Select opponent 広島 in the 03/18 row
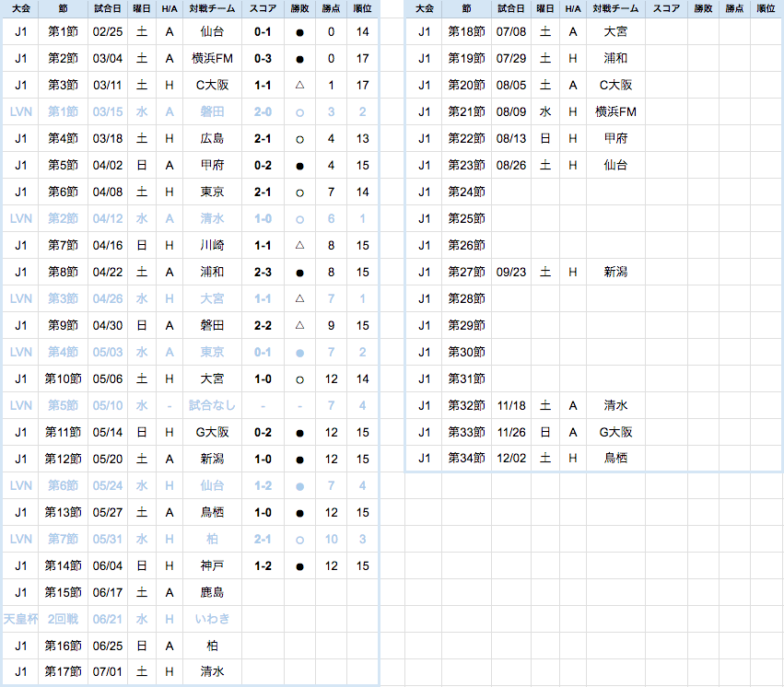Viewport: 784px width, 687px height. click(212, 139)
